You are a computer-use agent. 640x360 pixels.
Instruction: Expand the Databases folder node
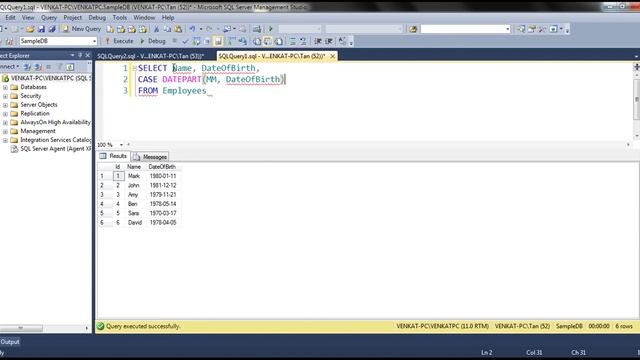(x=5, y=87)
